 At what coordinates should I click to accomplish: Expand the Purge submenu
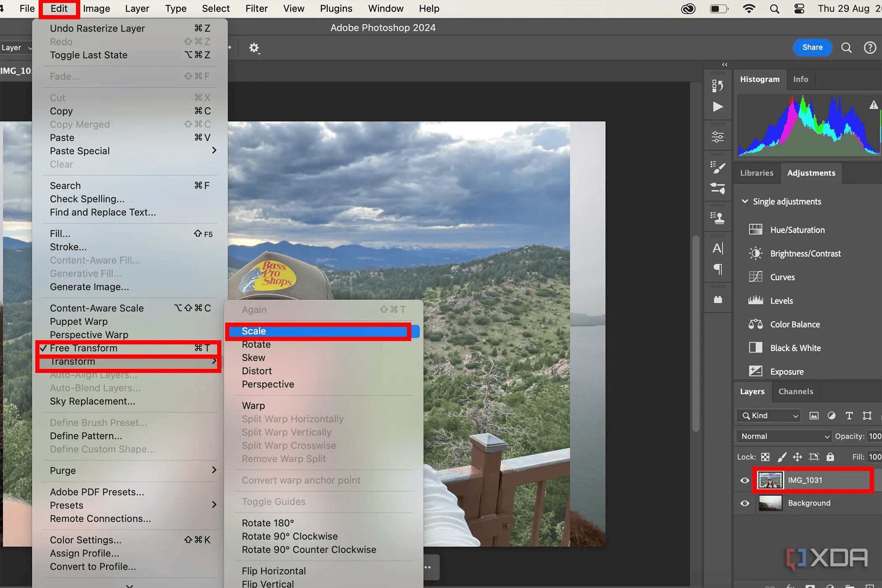(x=130, y=470)
